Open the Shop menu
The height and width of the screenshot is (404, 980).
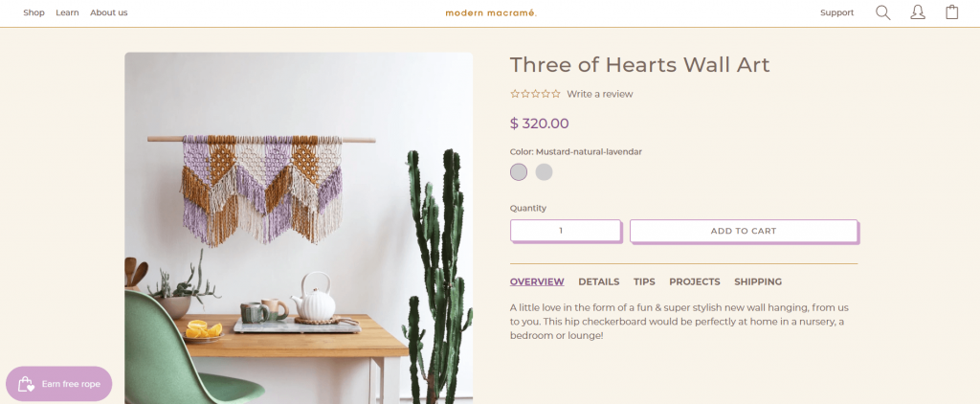[x=33, y=12]
